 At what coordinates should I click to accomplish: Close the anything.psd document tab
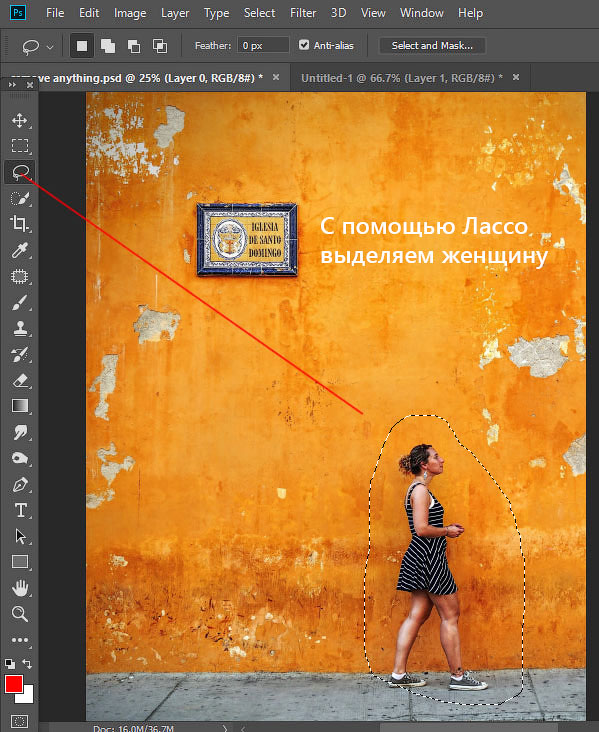coord(276,77)
